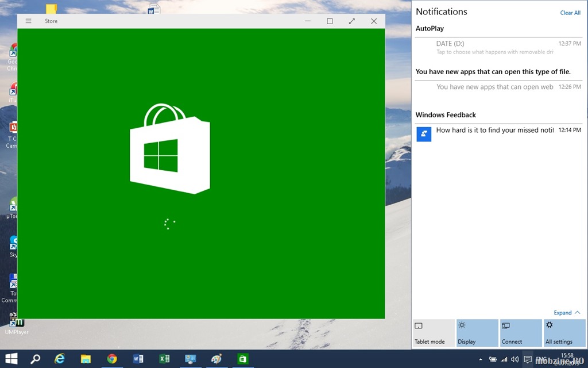The height and width of the screenshot is (368, 588).
Task: Maximize the Store window
Action: [x=330, y=21]
